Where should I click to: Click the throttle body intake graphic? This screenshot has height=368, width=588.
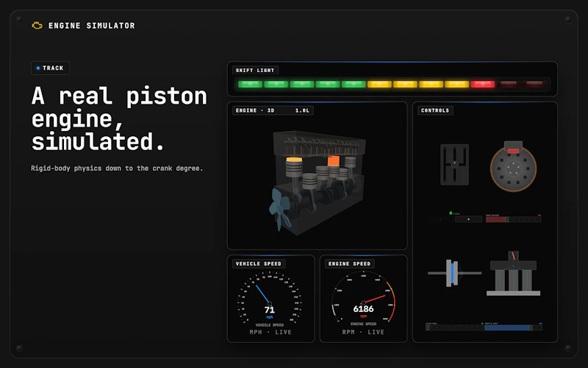[x=513, y=274]
